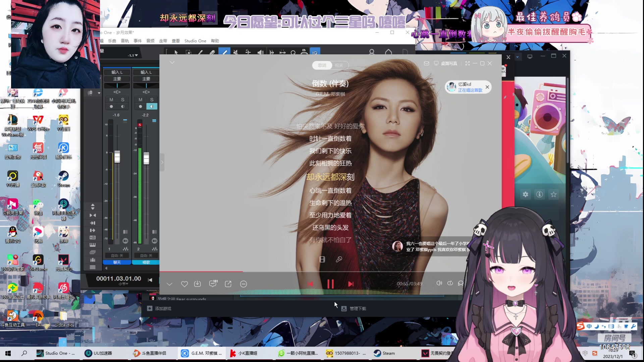Switch to the 相关 related tab
Viewport: 644px width, 362px height.
tap(339, 65)
